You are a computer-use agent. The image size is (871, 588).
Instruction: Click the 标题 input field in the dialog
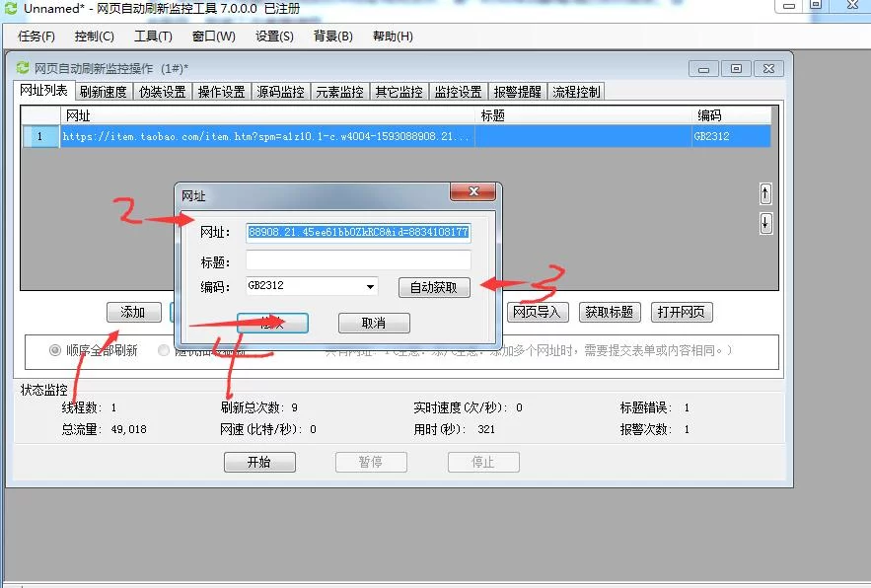click(358, 260)
